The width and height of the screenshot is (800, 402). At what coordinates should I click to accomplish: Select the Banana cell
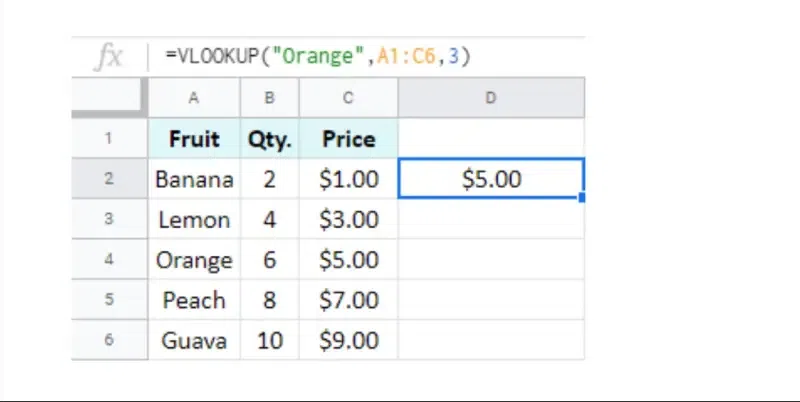click(194, 180)
